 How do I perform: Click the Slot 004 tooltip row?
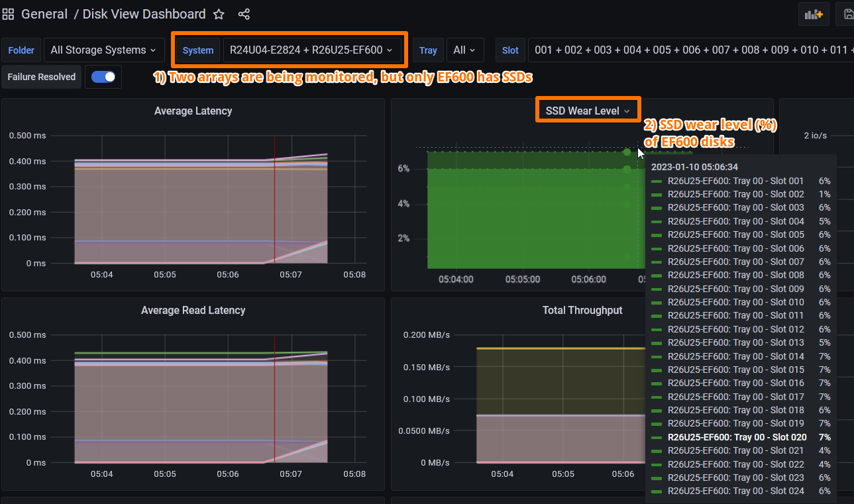741,221
